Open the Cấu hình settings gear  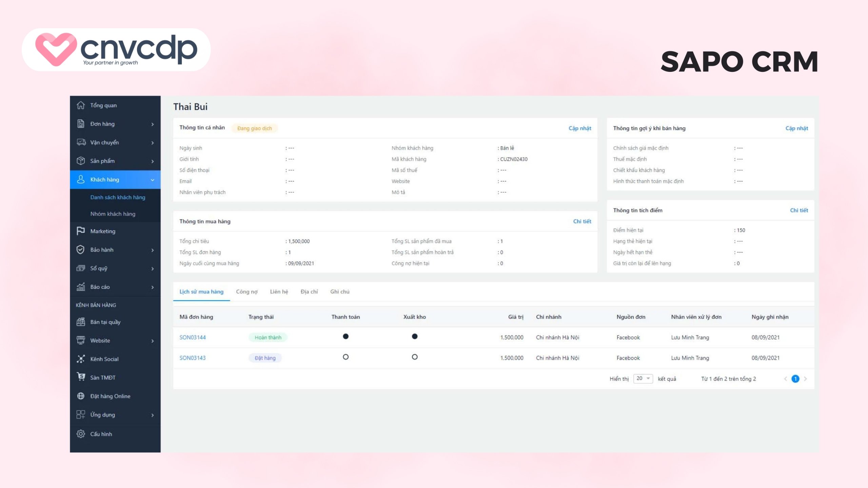click(x=81, y=434)
